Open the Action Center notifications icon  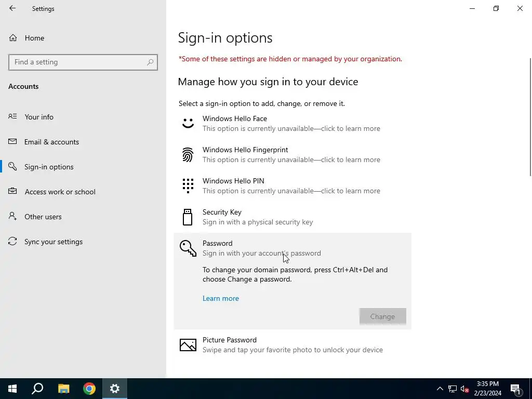tap(515, 389)
